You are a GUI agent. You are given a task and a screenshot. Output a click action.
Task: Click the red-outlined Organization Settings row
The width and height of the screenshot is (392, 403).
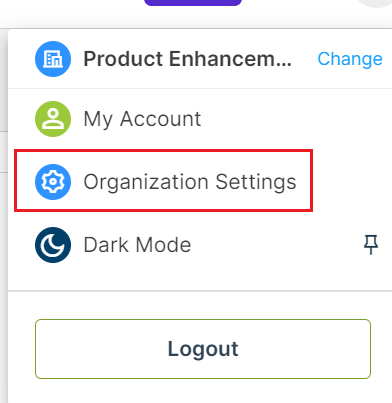point(163,180)
